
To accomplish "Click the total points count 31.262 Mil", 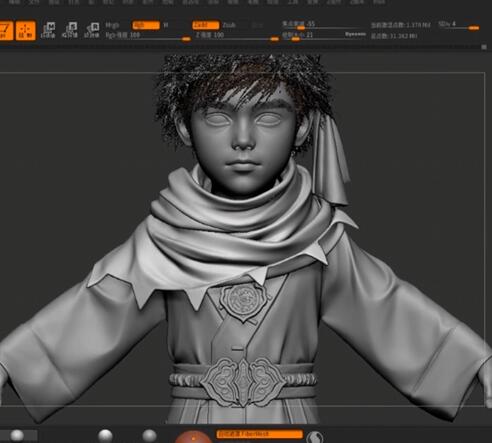I will click(394, 36).
